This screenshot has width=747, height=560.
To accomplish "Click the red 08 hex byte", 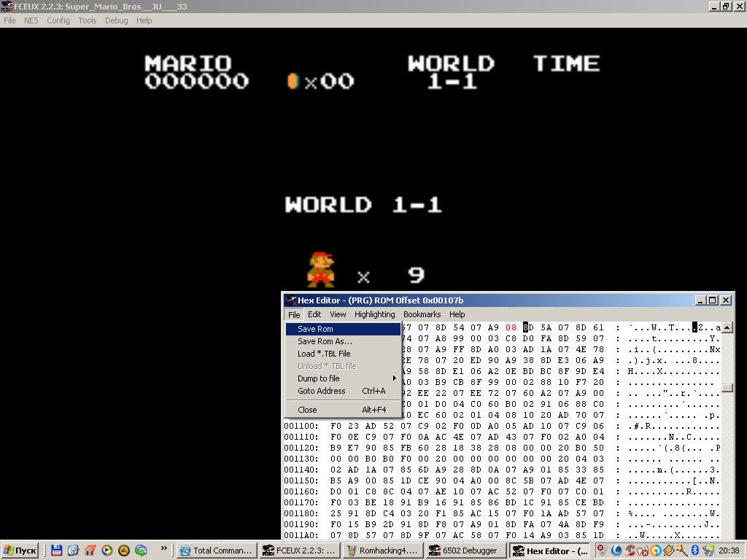I will [x=511, y=327].
